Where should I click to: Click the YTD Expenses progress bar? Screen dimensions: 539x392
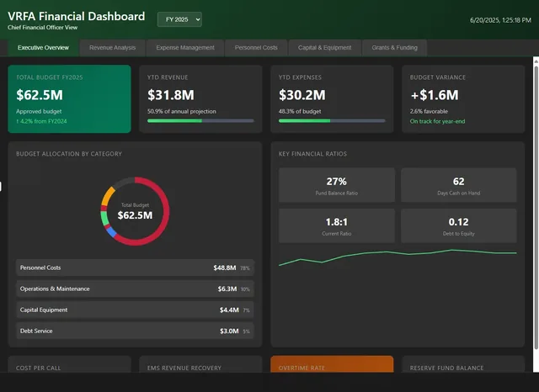pyautogui.click(x=332, y=121)
